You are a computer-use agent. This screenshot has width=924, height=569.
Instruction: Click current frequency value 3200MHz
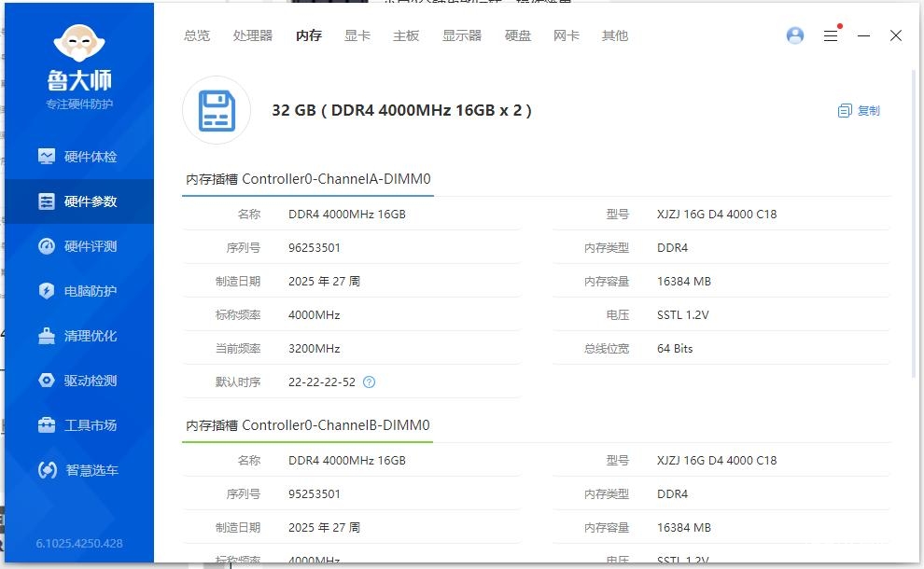click(315, 349)
